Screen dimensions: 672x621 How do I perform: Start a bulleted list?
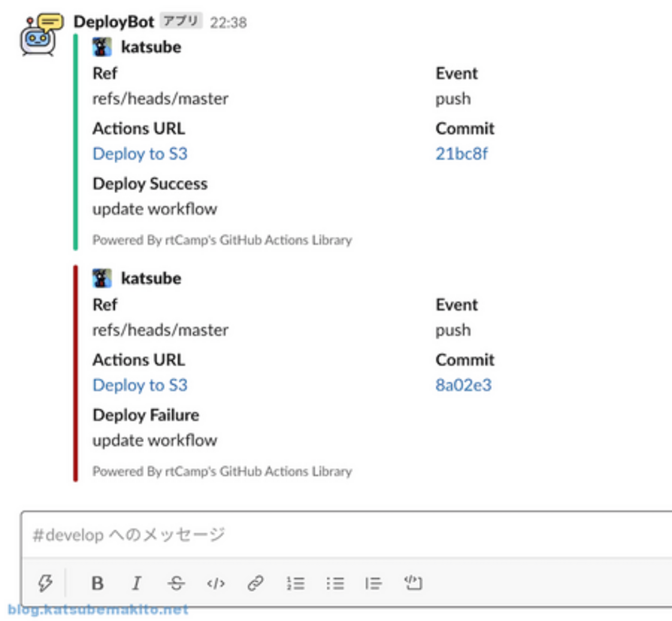pyautogui.click(x=335, y=583)
